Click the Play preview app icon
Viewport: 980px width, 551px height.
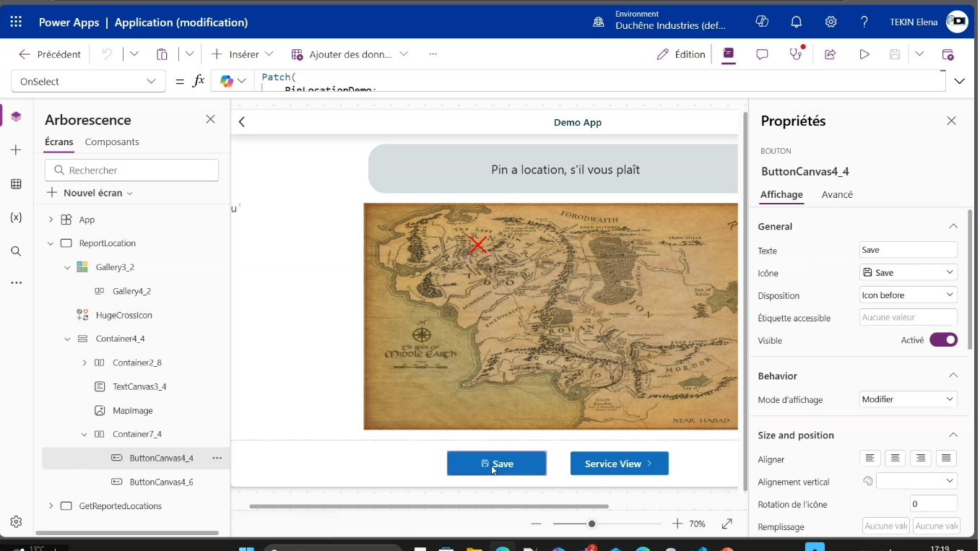click(x=864, y=54)
